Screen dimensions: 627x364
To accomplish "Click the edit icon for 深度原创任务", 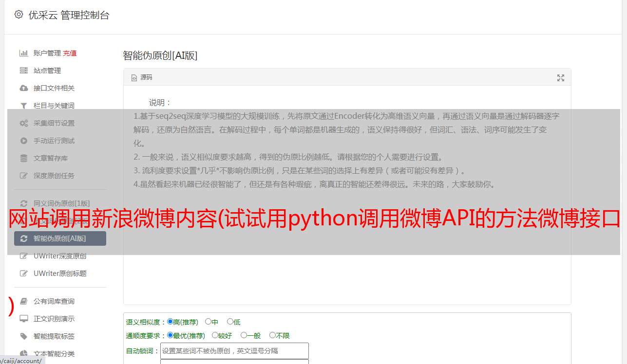I will click(x=23, y=176).
